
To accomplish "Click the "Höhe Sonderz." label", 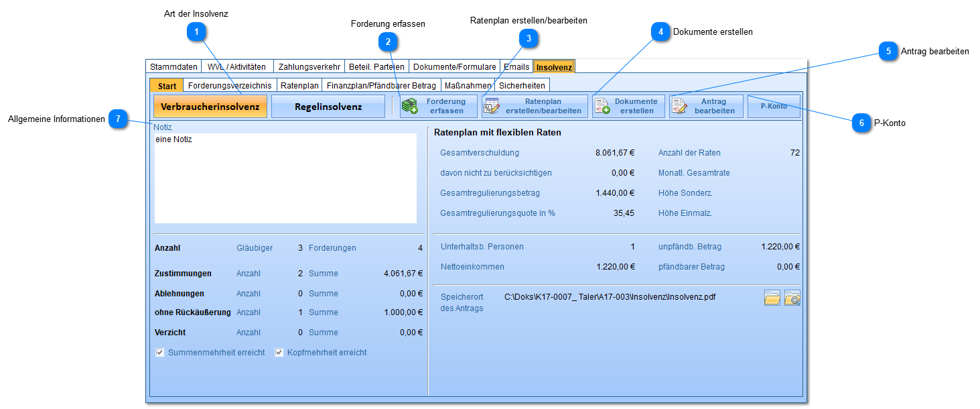I will click(x=685, y=193).
